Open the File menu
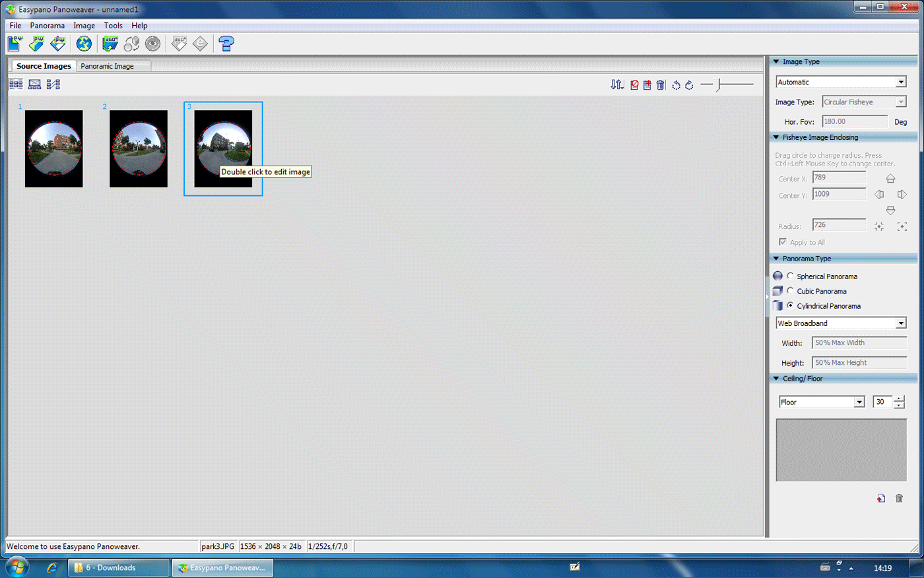Screen dimensions: 924x578 pyautogui.click(x=16, y=26)
